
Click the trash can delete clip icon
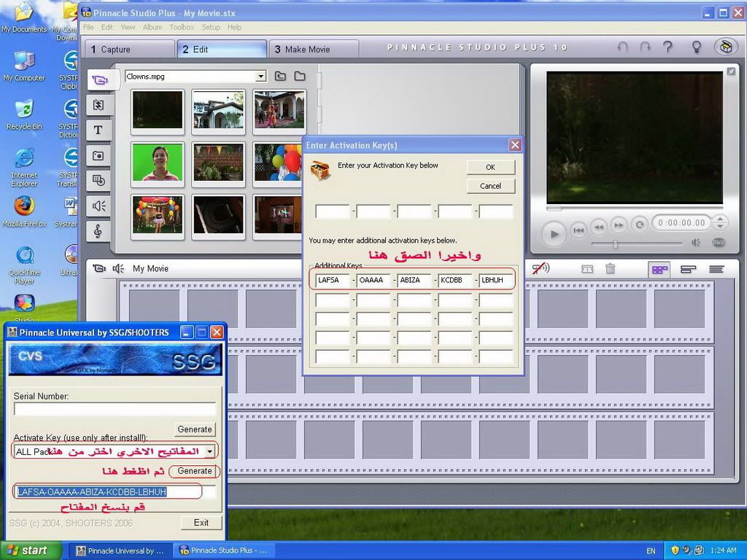611,269
